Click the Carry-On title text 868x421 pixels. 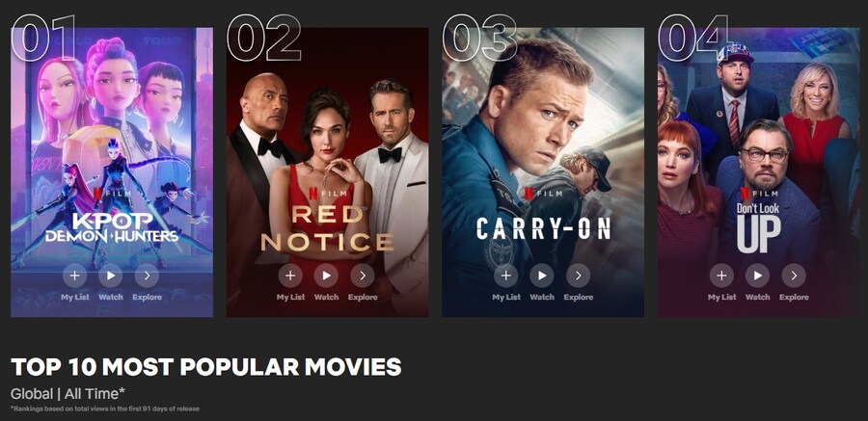(543, 228)
